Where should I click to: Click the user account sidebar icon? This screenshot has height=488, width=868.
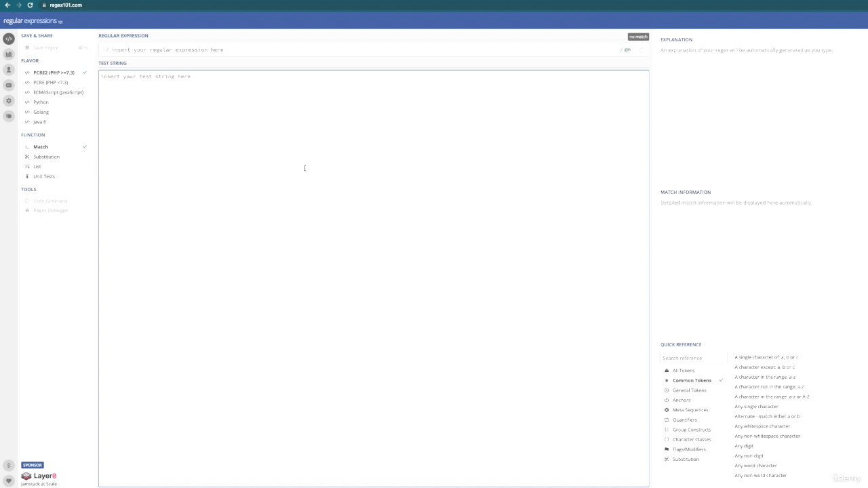[9, 70]
